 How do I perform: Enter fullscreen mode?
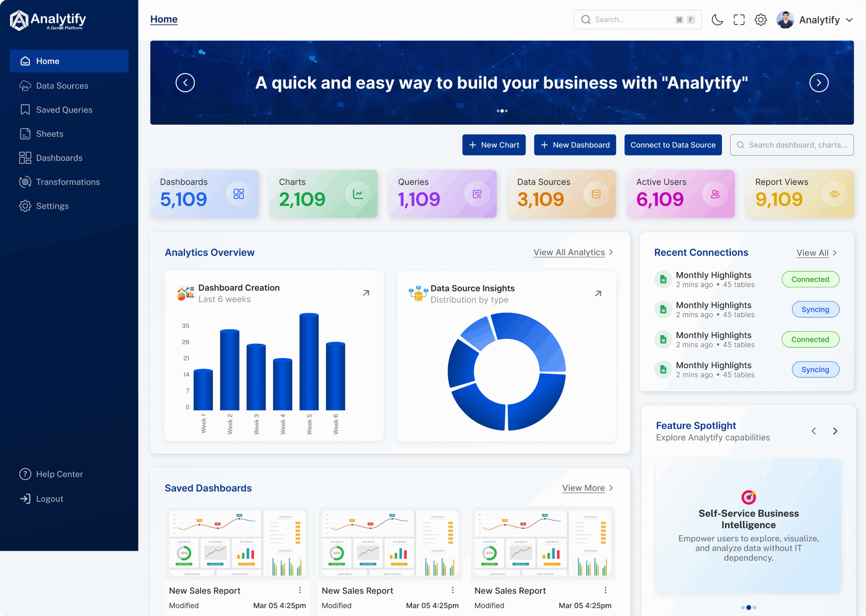pyautogui.click(x=739, y=19)
